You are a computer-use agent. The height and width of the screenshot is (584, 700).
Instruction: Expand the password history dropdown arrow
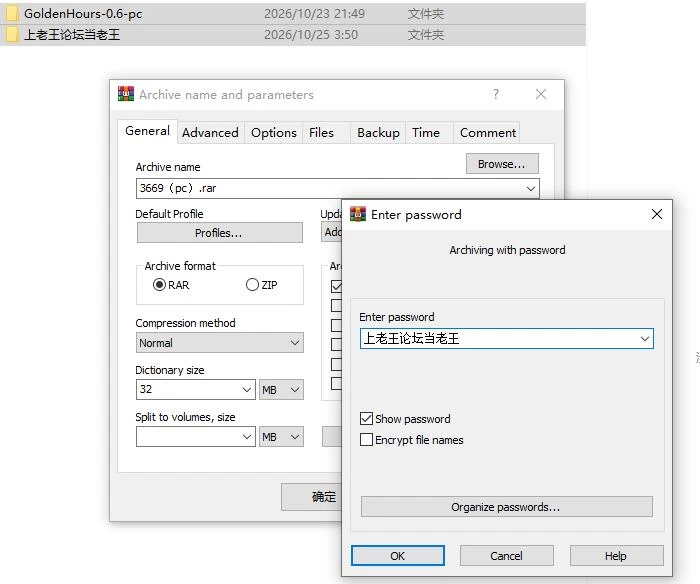click(x=645, y=338)
